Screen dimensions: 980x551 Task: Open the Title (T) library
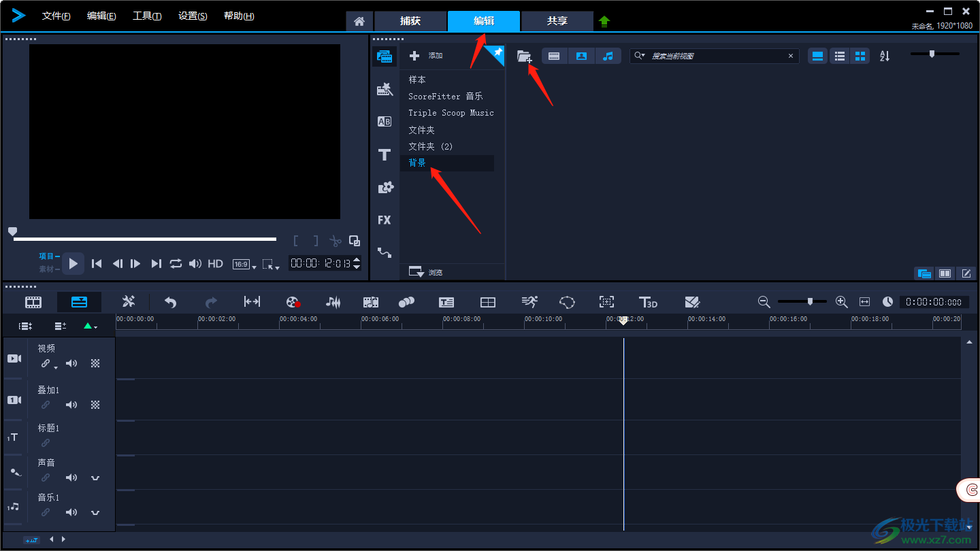385,154
